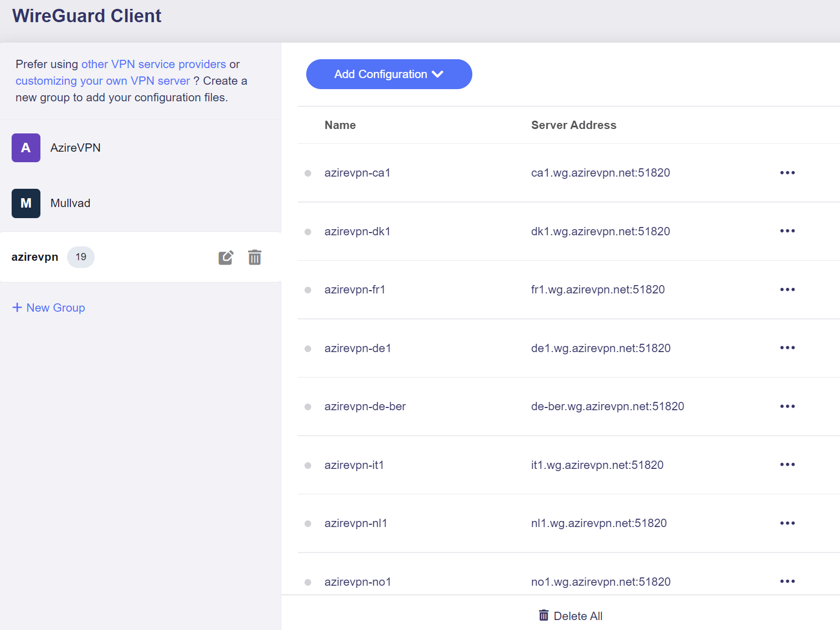Screen dimensions: 840x630
Task: Select the azirevpn-fr1 configuration name
Action: (x=355, y=290)
